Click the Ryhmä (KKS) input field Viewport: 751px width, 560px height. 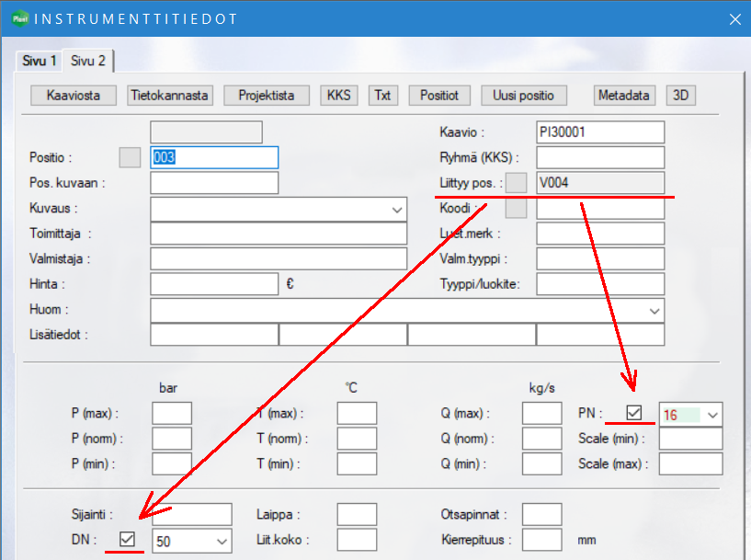click(600, 157)
